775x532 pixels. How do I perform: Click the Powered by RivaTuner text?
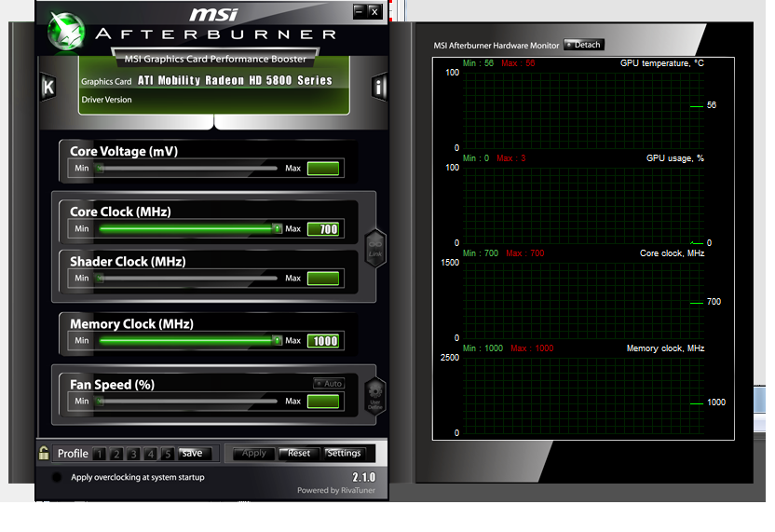(336, 490)
